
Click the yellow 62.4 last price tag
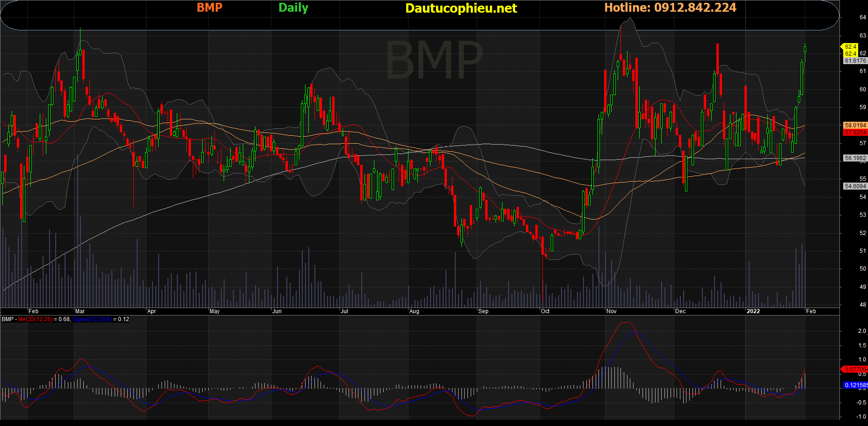click(x=850, y=47)
